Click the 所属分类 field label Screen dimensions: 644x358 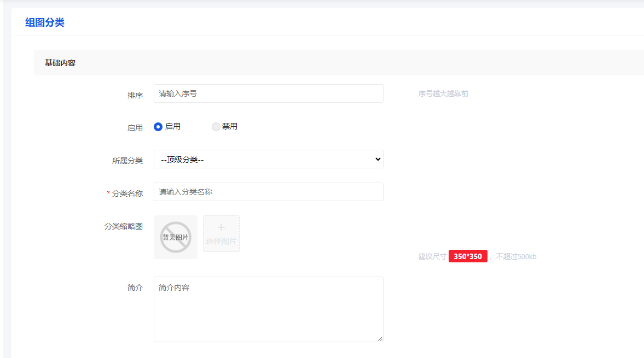[x=127, y=161]
